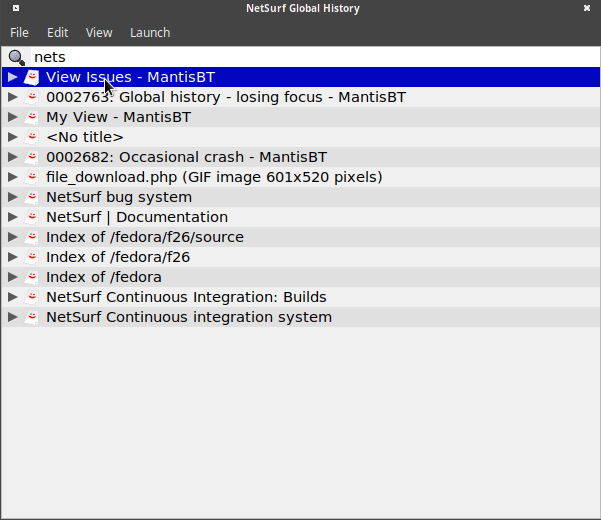Click icon next to NetSurf Continuous Integration: Builds
This screenshot has width=601, height=520.
[32, 297]
